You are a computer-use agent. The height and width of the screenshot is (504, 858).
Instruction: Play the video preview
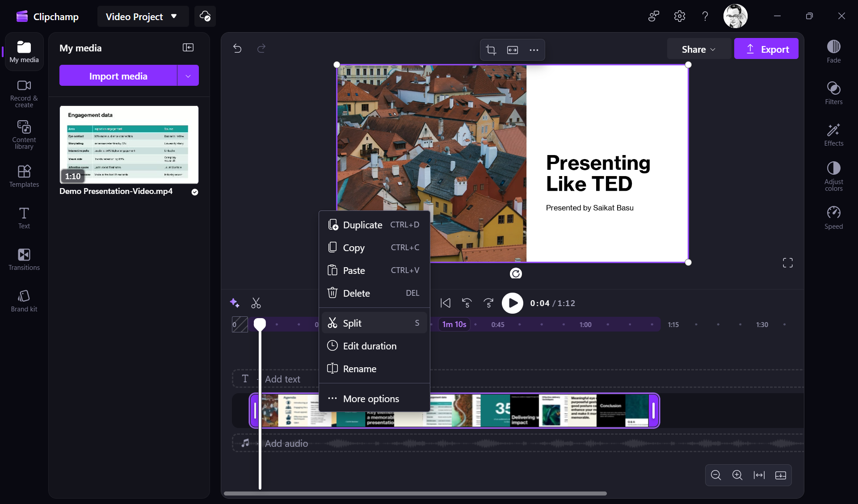tap(513, 303)
